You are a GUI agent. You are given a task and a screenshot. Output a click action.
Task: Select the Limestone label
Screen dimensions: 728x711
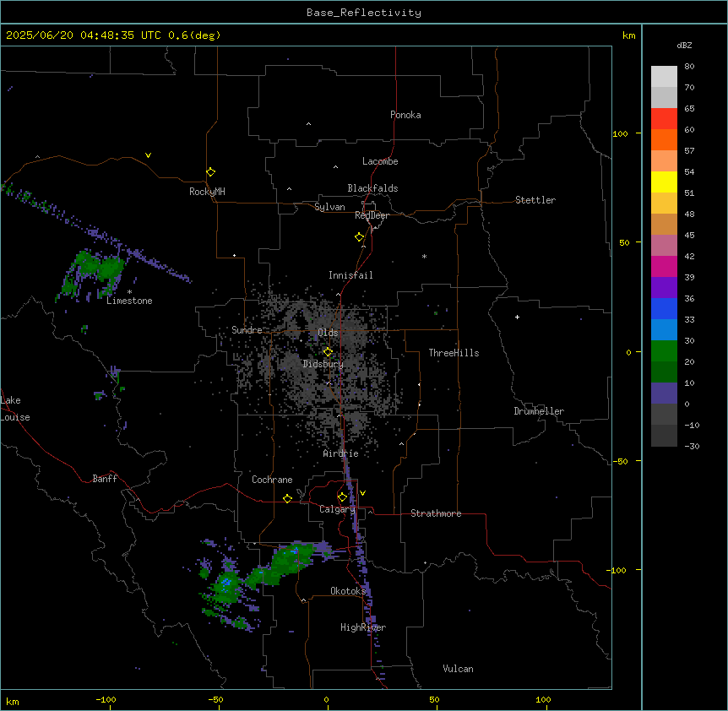(129, 301)
